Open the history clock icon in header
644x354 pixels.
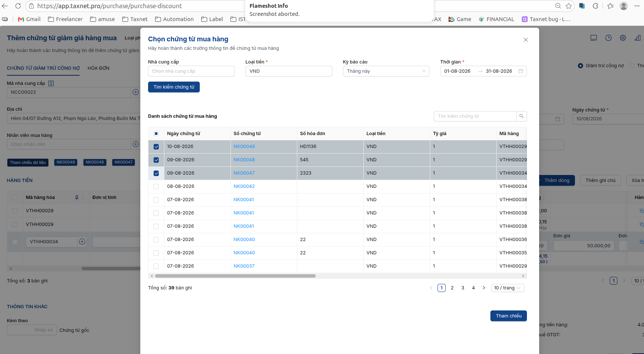point(609,38)
